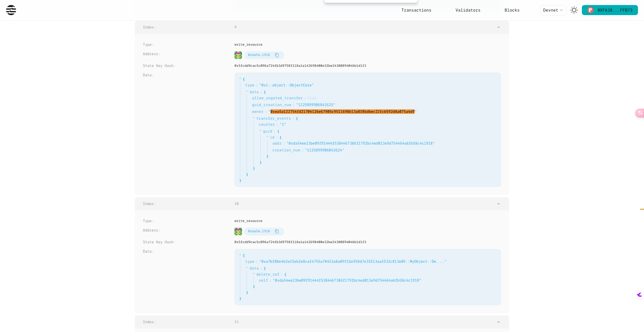Viewport: 644px width, 332px height.
Task: Collapse root JSON object in Index 10 data
Action: pyautogui.click(x=240, y=255)
